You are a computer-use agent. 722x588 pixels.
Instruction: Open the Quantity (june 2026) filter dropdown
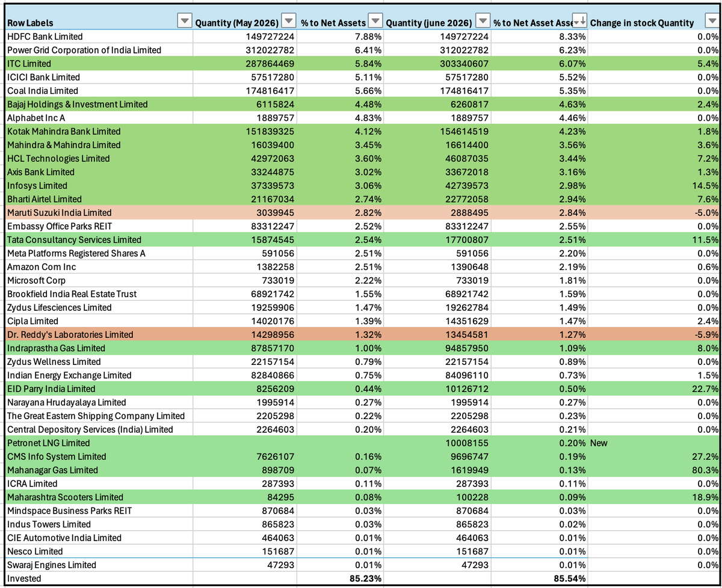tap(483, 22)
